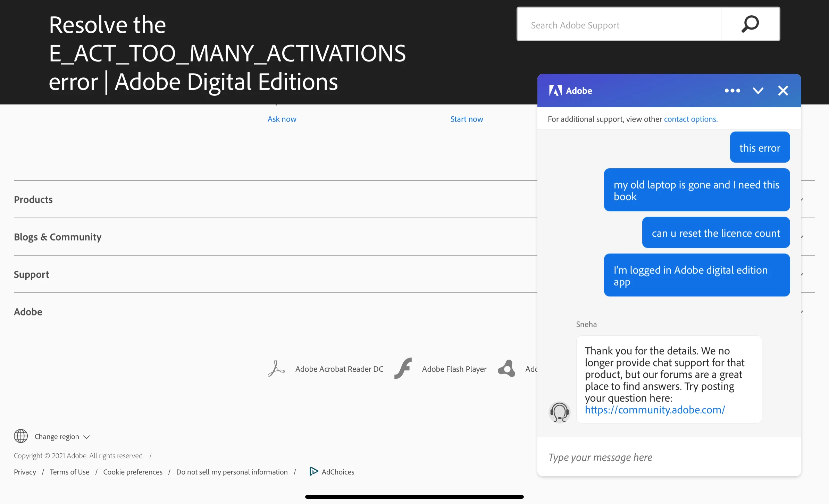Viewport: 829px width, 504px height.
Task: Click the Ask now link
Action: [x=282, y=119]
